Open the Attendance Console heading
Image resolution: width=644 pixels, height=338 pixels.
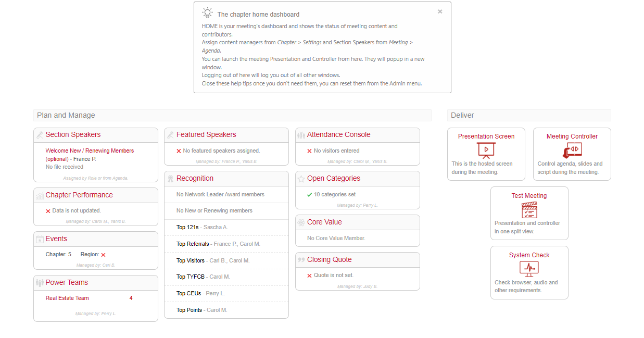pos(338,134)
